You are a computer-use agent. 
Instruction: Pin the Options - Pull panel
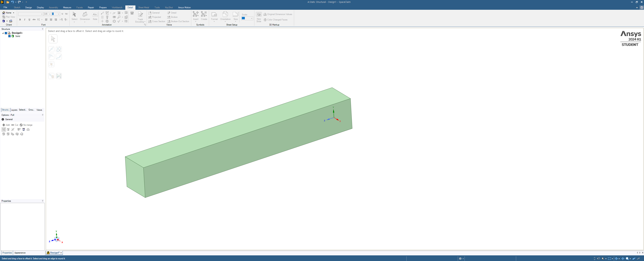point(43,115)
